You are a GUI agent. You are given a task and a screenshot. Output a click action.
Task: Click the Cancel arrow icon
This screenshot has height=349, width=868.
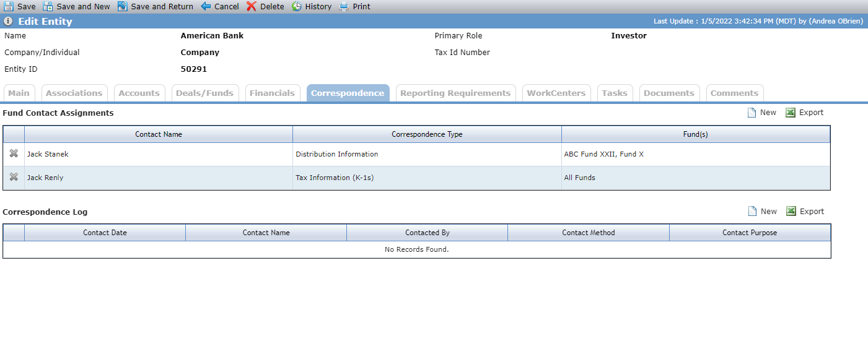206,6
